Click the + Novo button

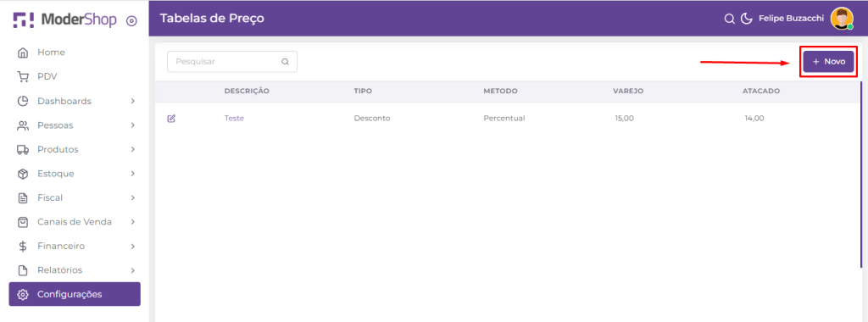(x=829, y=62)
